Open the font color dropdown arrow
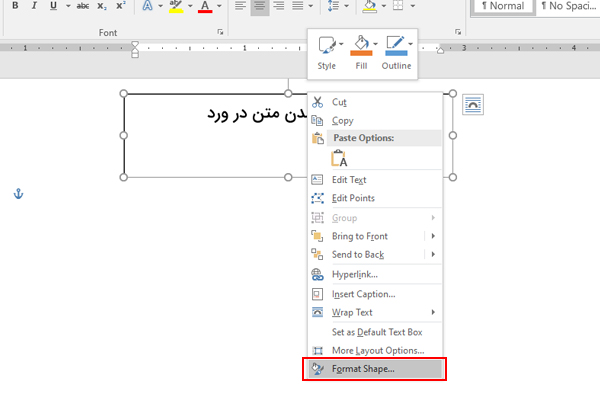Viewport: 600px width, 400px height. click(x=221, y=7)
